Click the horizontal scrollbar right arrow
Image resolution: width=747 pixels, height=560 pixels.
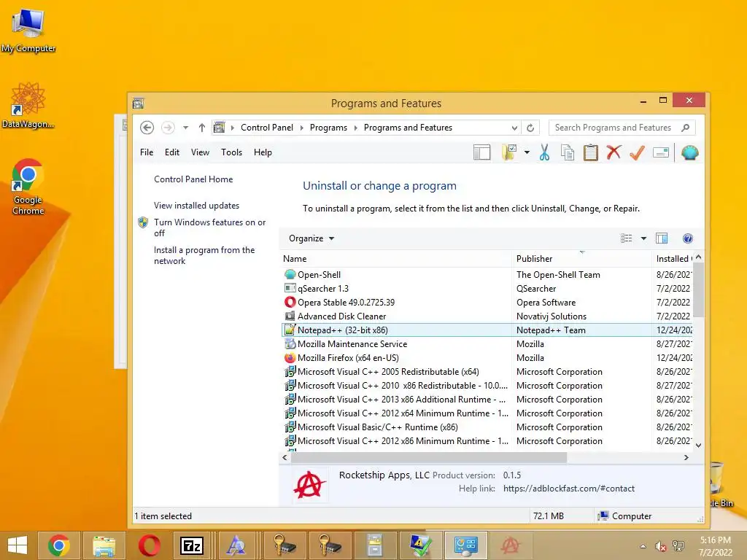pos(686,458)
